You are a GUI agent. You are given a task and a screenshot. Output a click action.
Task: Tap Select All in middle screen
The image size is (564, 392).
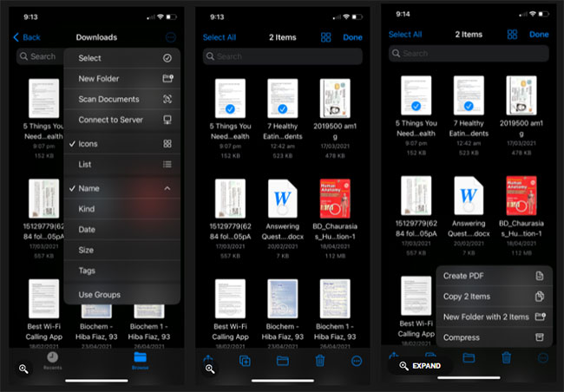[x=220, y=37]
